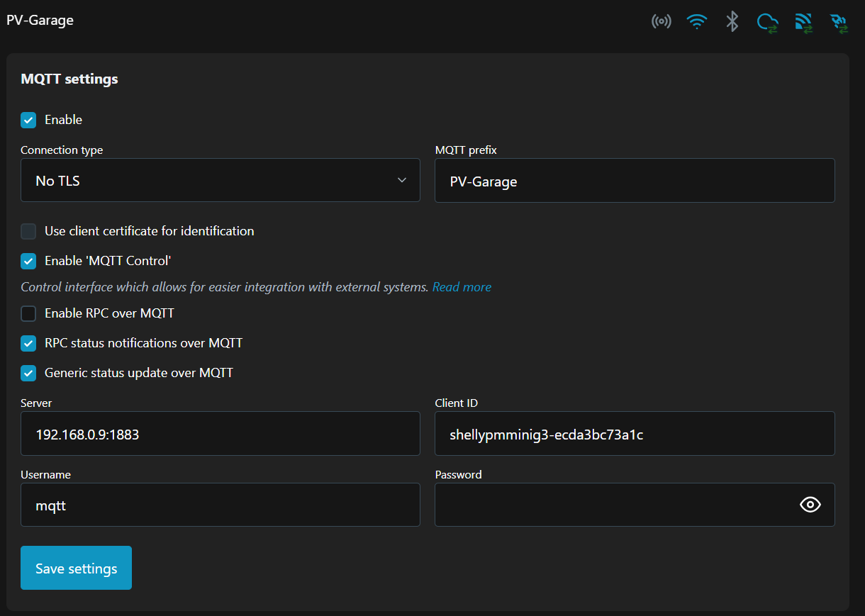
Task: Open the Connection type dropdown showing No TLS
Action: (221, 180)
